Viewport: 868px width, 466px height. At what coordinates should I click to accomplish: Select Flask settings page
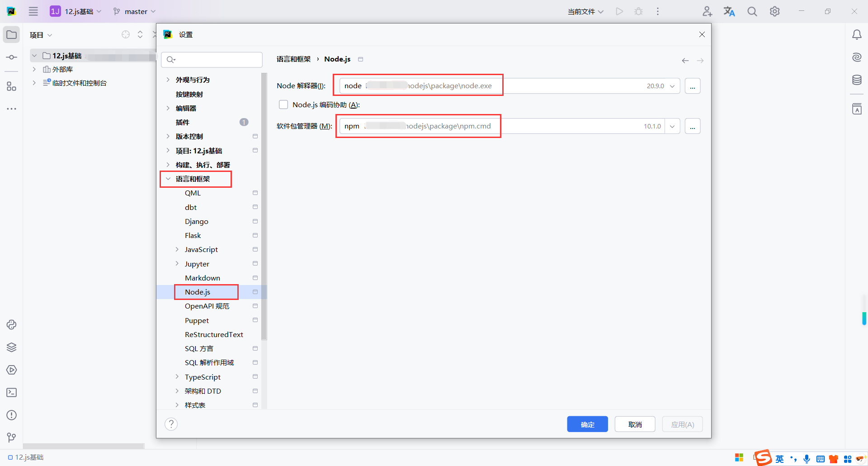coord(193,235)
